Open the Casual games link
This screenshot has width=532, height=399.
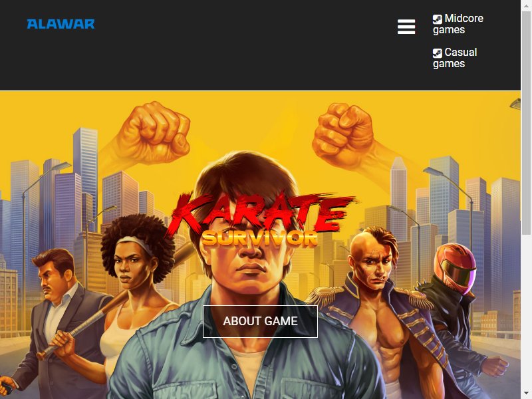coord(455,58)
